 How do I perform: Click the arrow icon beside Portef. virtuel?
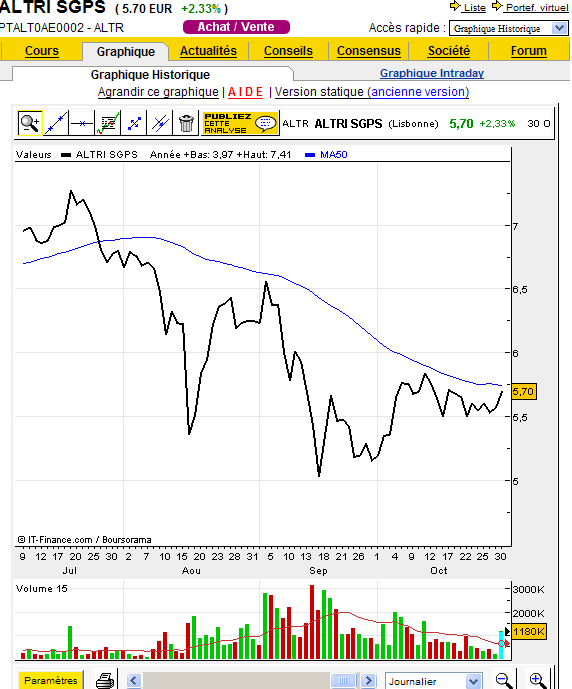(496, 6)
